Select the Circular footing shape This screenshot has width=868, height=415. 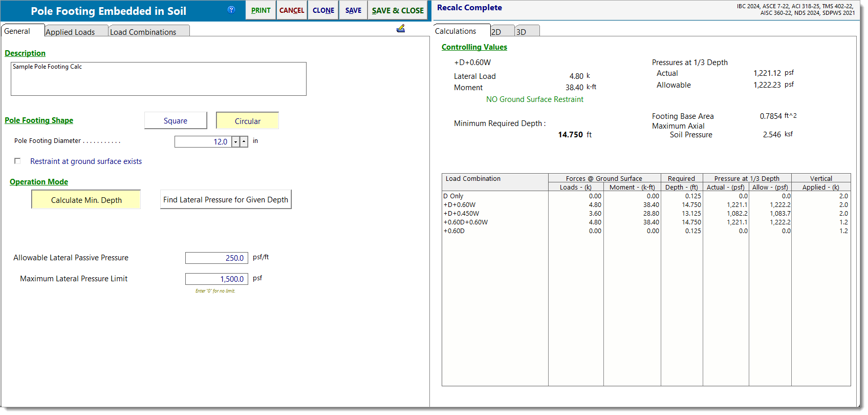247,121
